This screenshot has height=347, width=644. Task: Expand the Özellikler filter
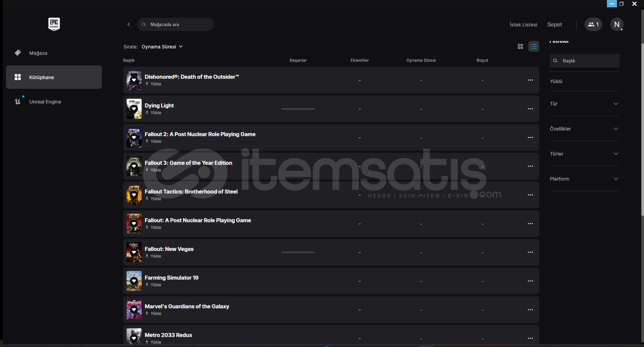(584, 129)
